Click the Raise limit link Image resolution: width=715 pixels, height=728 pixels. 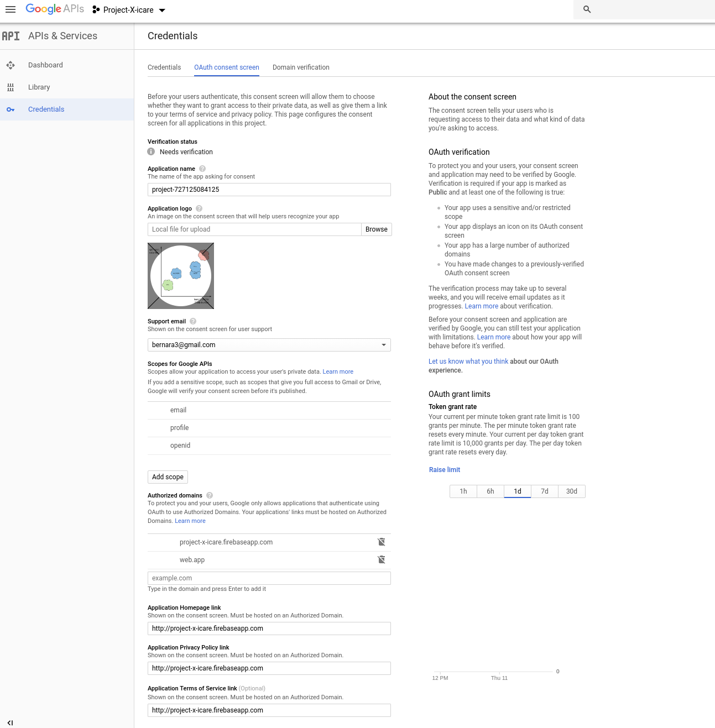click(x=445, y=470)
